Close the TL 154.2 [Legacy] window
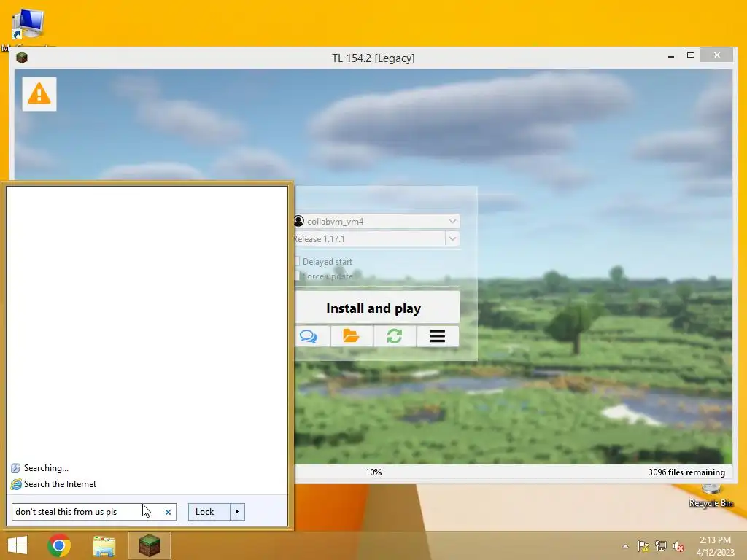747x560 pixels. 717,55
